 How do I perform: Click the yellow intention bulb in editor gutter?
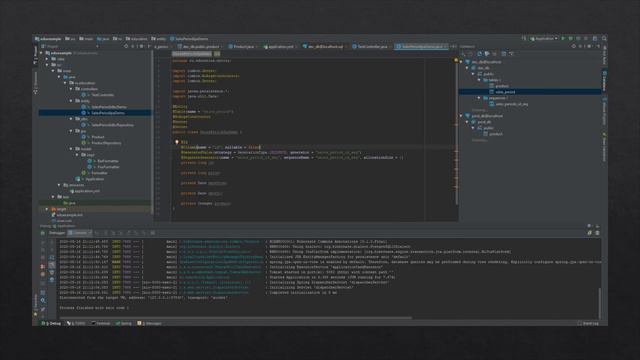(177, 142)
